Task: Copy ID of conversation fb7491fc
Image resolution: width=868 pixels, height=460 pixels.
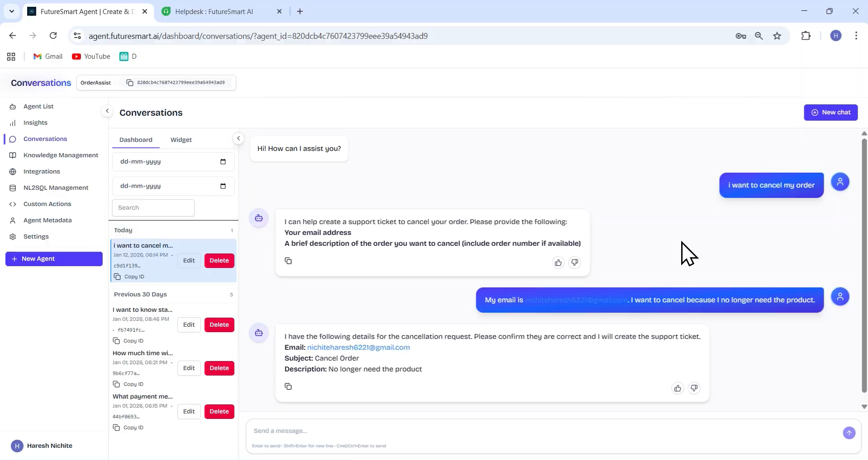Action: point(128,341)
